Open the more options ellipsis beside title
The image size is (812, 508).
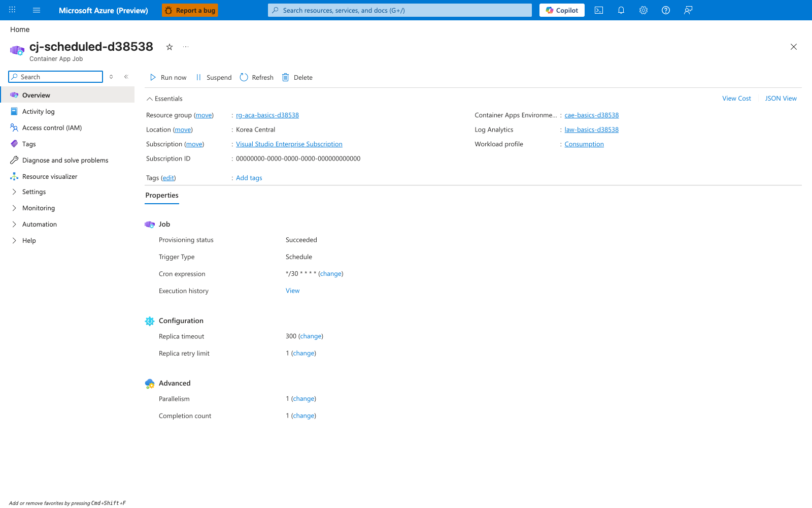coord(186,47)
